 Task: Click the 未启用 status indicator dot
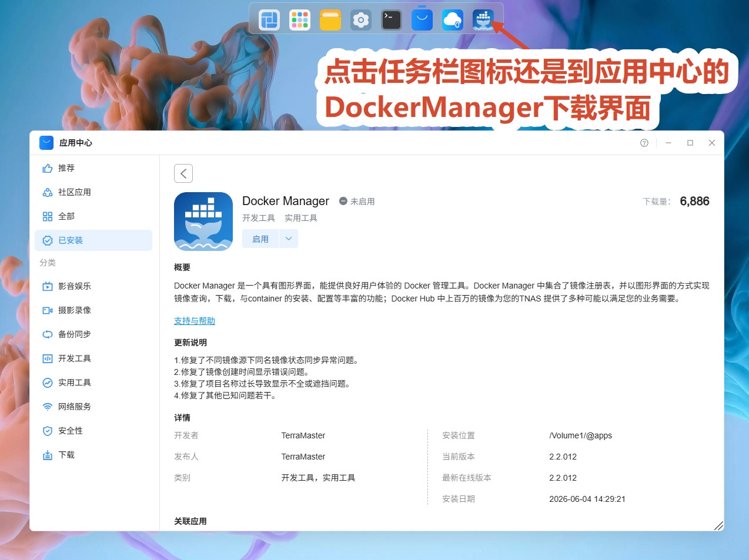click(343, 201)
